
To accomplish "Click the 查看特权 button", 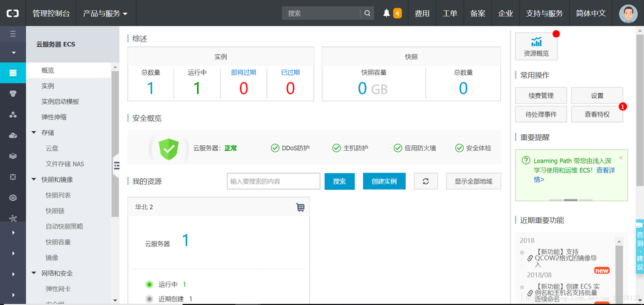I will pos(597,114).
